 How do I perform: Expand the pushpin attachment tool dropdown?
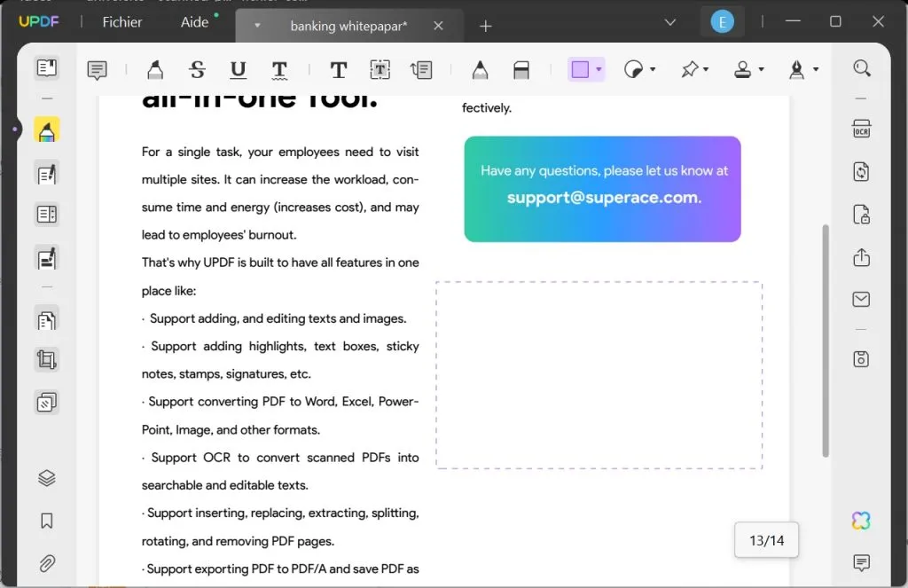pos(706,69)
